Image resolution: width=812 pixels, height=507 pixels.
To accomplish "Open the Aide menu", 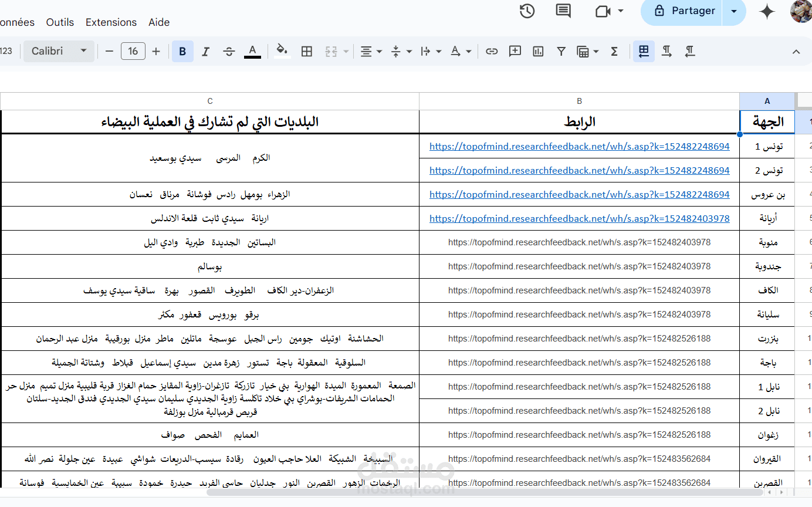I will click(159, 22).
